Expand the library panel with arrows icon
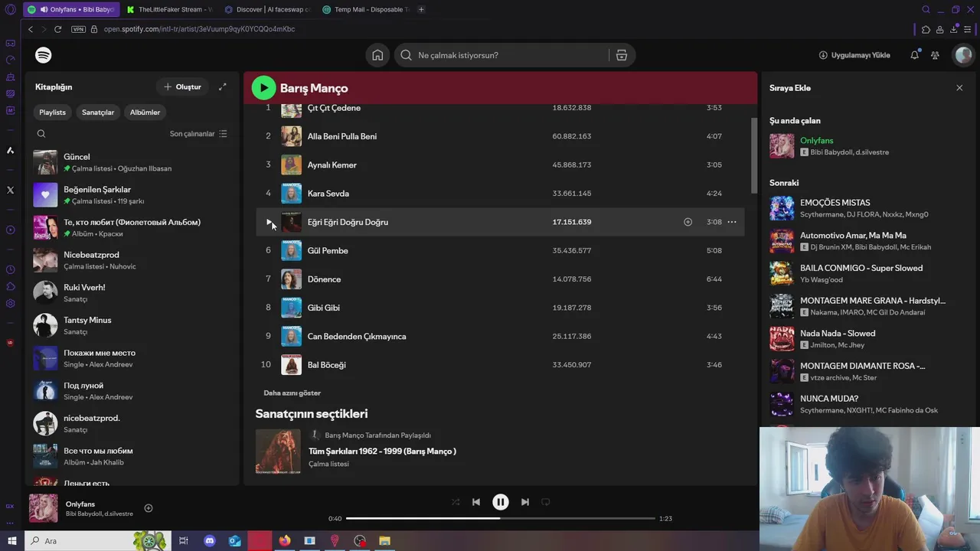The image size is (980, 551). pos(222,86)
